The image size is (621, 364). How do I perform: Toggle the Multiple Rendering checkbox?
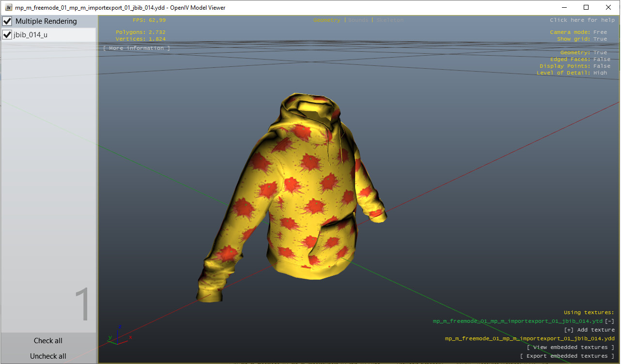[7, 21]
